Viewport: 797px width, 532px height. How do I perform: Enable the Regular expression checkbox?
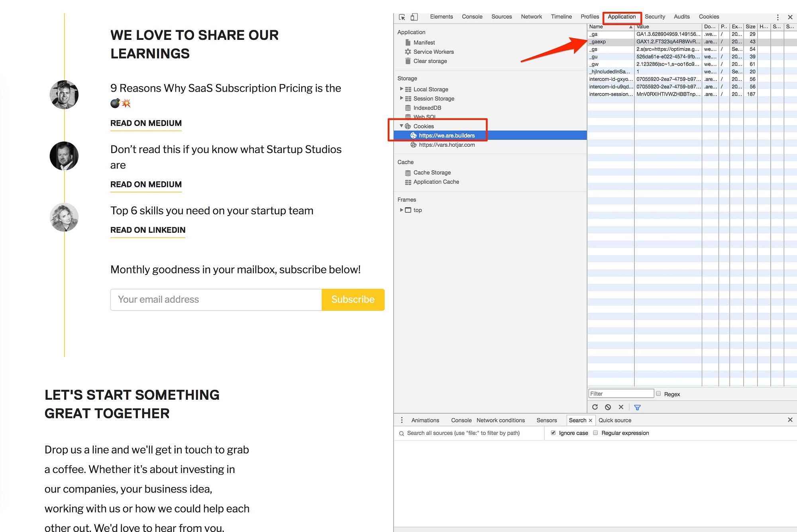[x=595, y=433]
